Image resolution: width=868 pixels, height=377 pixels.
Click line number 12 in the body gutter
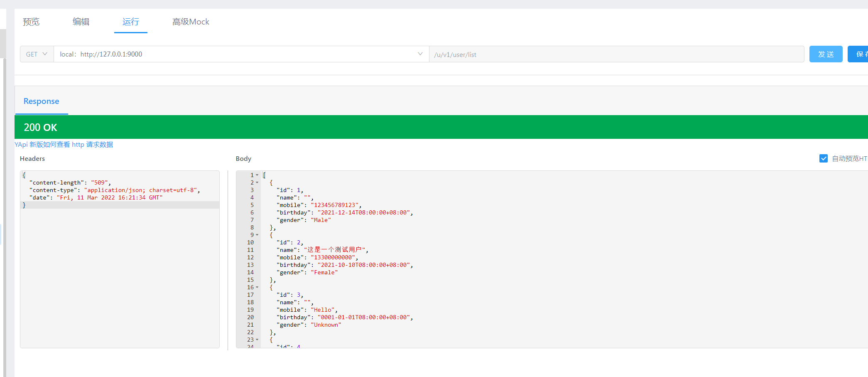[250, 257]
